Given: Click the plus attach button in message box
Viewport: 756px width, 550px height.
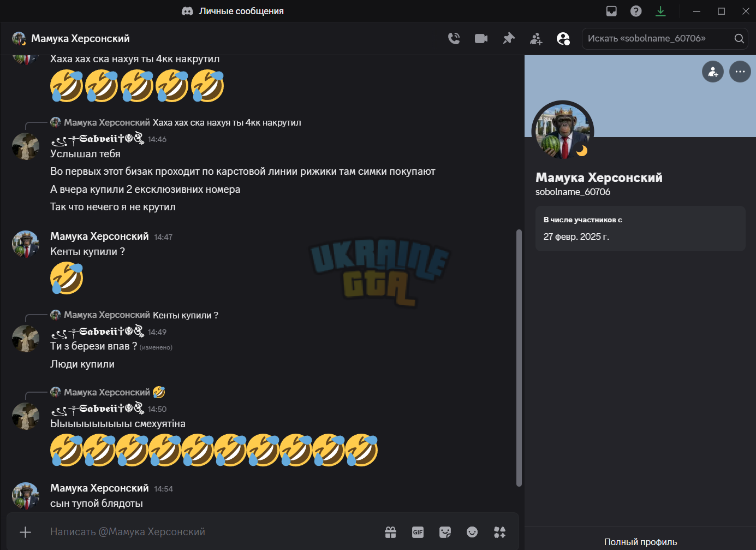Looking at the screenshot, I should coord(25,532).
